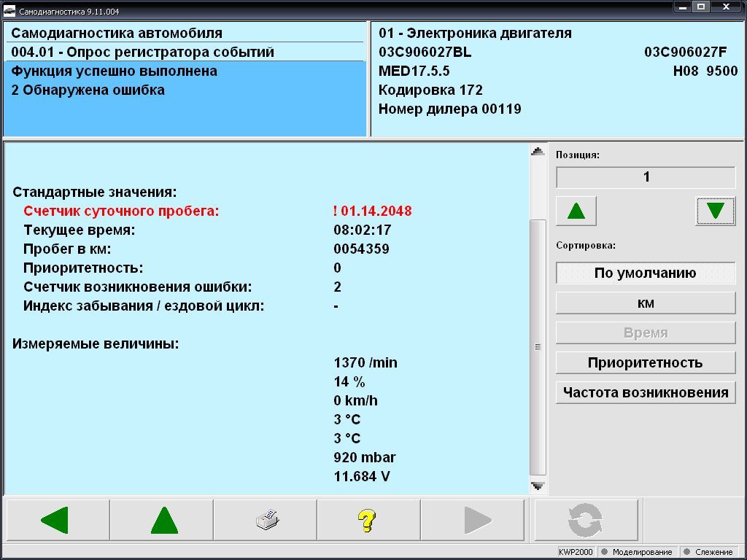Sort by Частота возникновения
This screenshot has width=747, height=560.
(x=646, y=392)
